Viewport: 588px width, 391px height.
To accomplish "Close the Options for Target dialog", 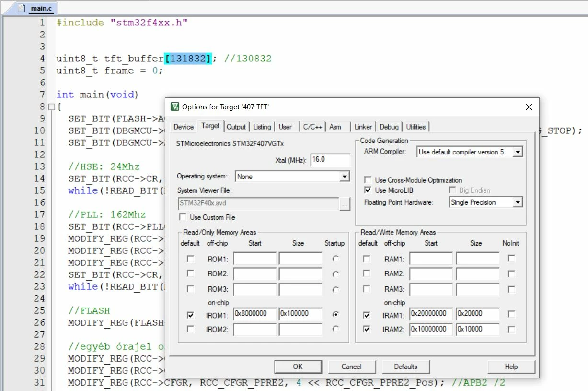I will [x=529, y=107].
